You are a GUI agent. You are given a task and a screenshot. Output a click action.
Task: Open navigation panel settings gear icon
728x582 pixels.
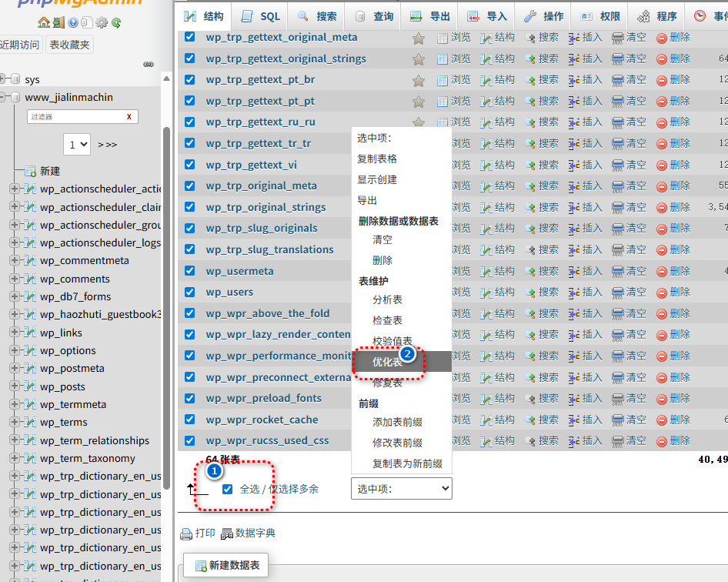(x=102, y=23)
